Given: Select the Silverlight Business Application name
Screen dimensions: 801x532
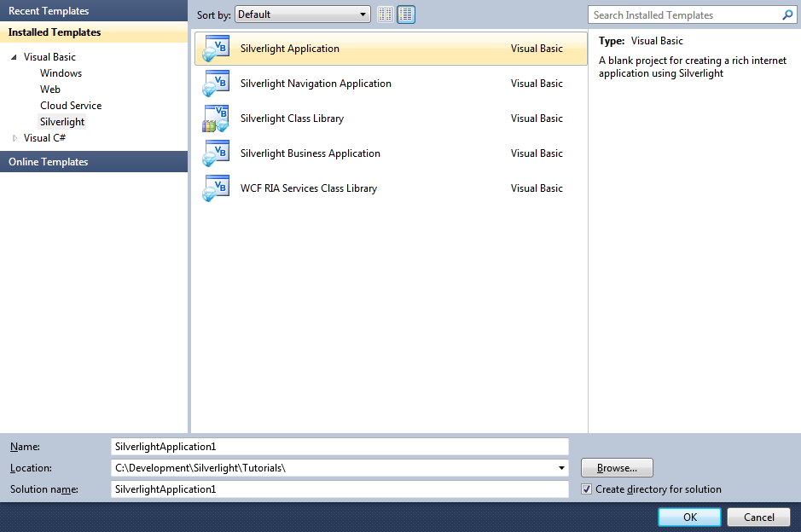Looking at the screenshot, I should [x=311, y=153].
